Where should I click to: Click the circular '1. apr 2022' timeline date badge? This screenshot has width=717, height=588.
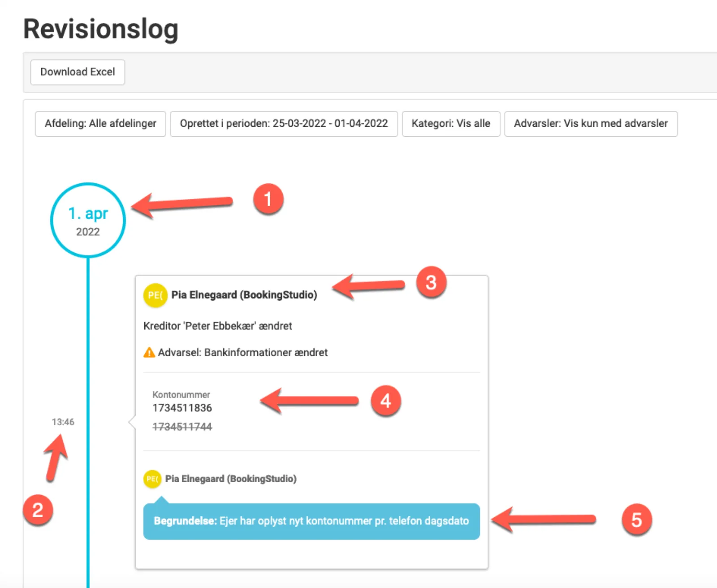(88, 220)
